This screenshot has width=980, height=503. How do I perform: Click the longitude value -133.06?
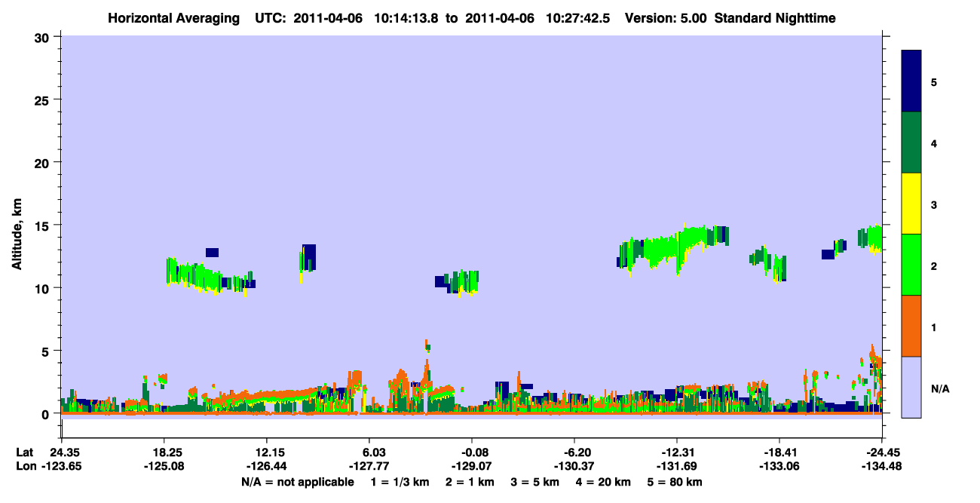coord(779,466)
